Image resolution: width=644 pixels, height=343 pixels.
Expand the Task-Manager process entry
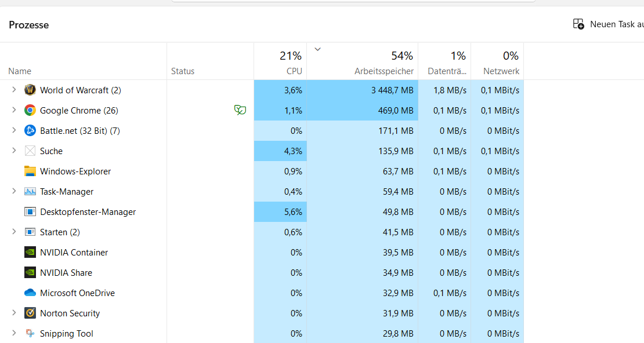tap(14, 191)
